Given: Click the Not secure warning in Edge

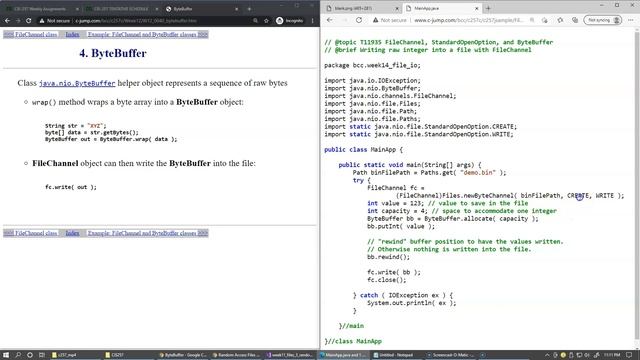Looking at the screenshot, I should [x=390, y=20].
